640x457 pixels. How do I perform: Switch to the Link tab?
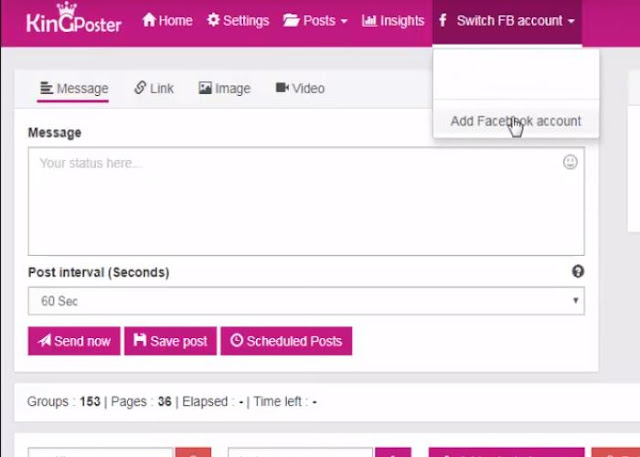pyautogui.click(x=154, y=88)
